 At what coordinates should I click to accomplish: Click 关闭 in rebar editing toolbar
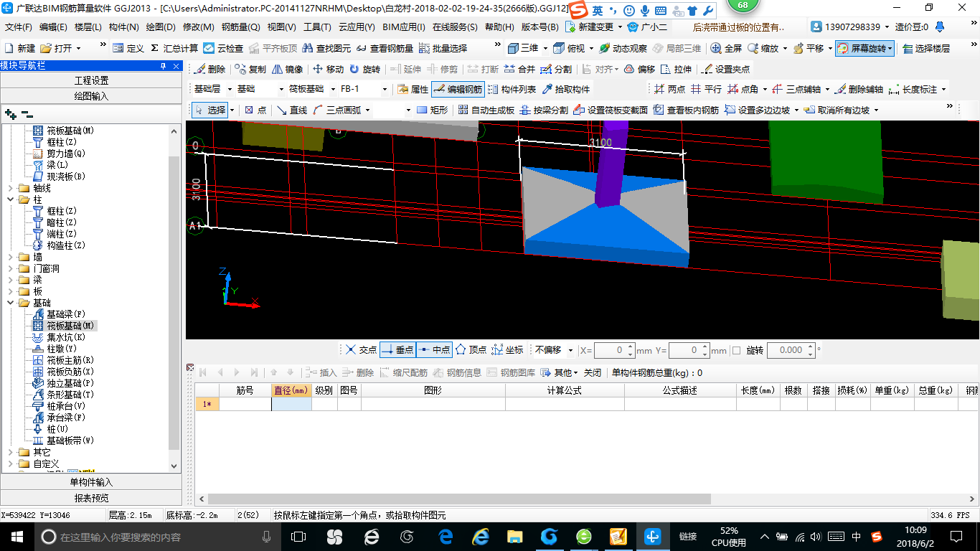pos(593,372)
